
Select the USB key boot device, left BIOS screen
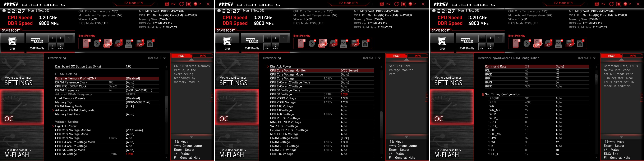(129, 43)
